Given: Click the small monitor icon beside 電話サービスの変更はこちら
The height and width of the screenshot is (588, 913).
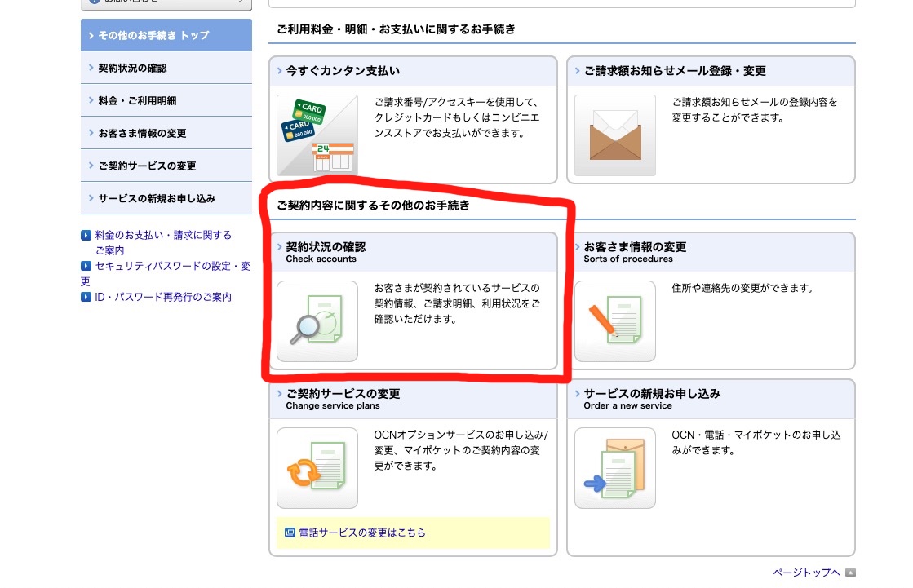Looking at the screenshot, I should coord(290,533).
